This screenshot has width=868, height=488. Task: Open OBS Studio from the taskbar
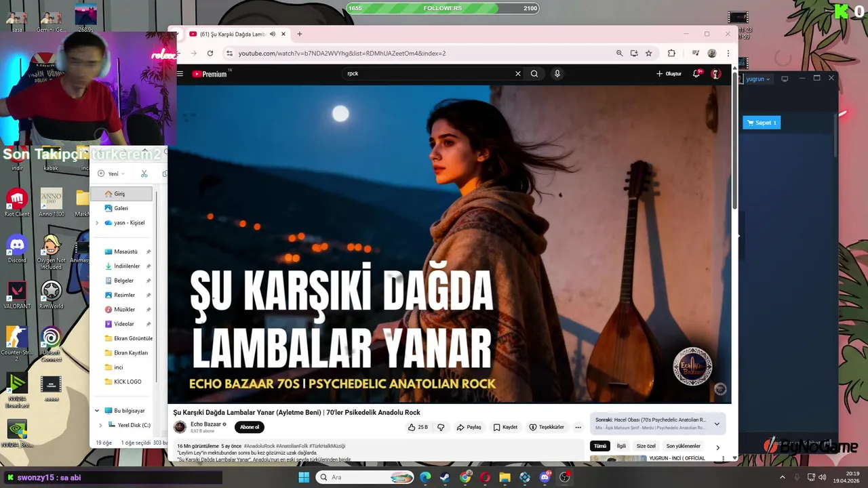click(x=565, y=477)
